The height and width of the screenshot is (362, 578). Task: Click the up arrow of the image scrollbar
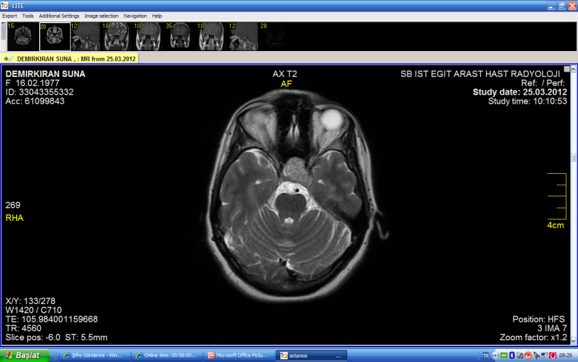(x=574, y=69)
